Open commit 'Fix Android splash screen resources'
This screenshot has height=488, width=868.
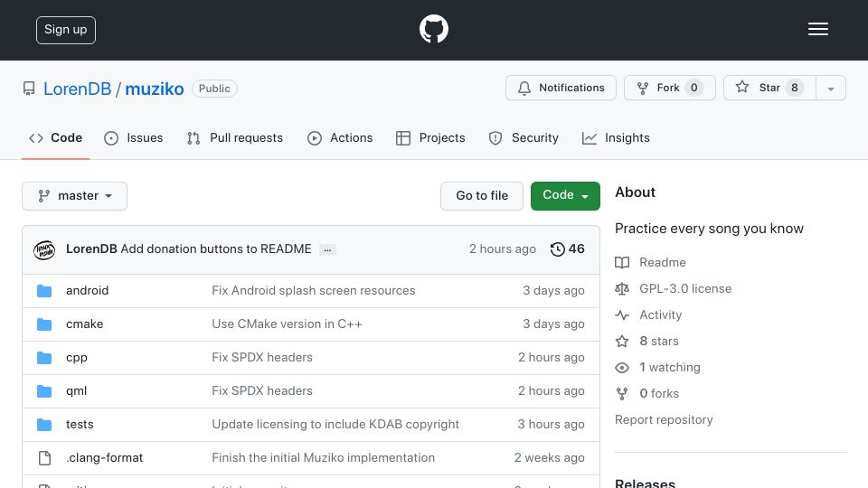(314, 290)
